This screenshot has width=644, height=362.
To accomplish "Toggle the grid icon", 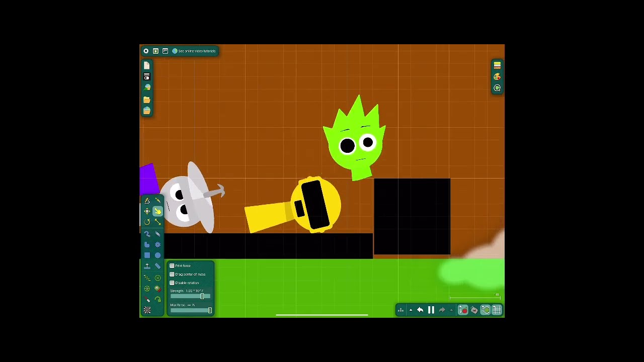I will pos(497,310).
